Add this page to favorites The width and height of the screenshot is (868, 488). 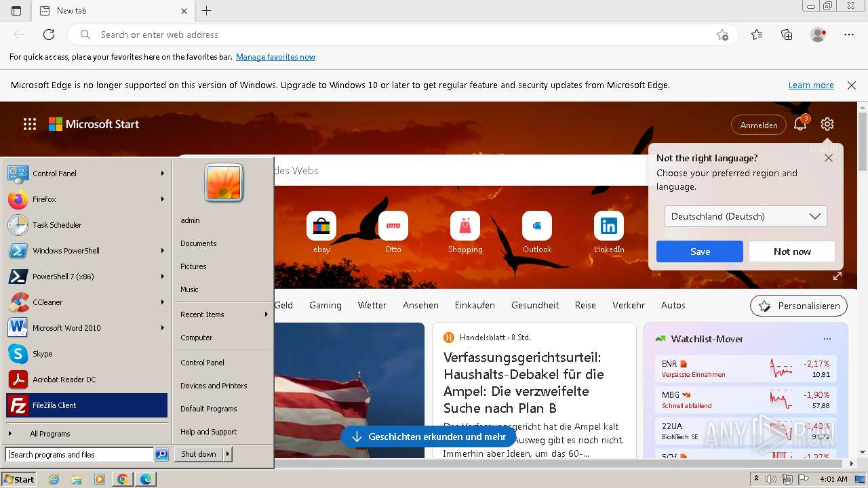point(722,35)
